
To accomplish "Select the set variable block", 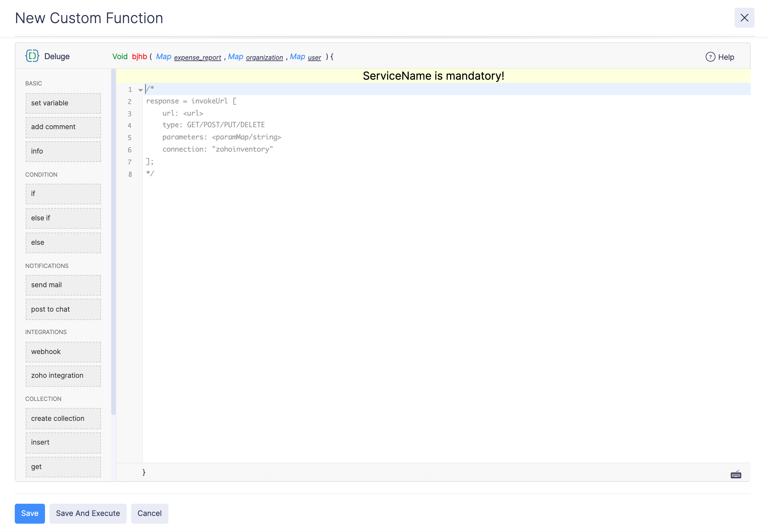I will coord(63,103).
